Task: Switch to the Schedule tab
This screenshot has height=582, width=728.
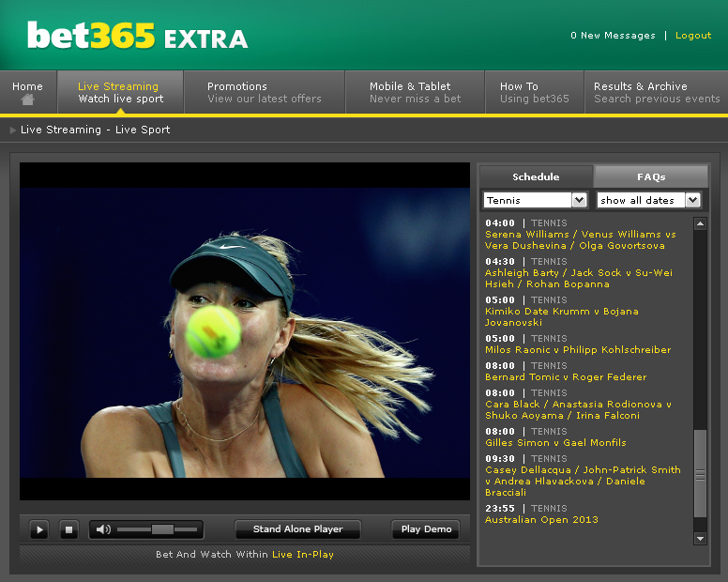Action: (536, 176)
